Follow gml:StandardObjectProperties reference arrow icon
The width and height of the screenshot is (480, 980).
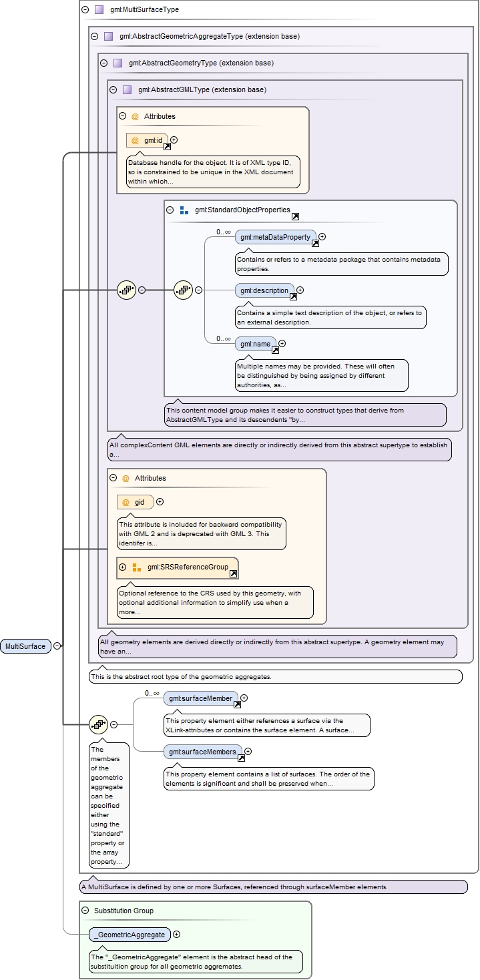click(295, 216)
